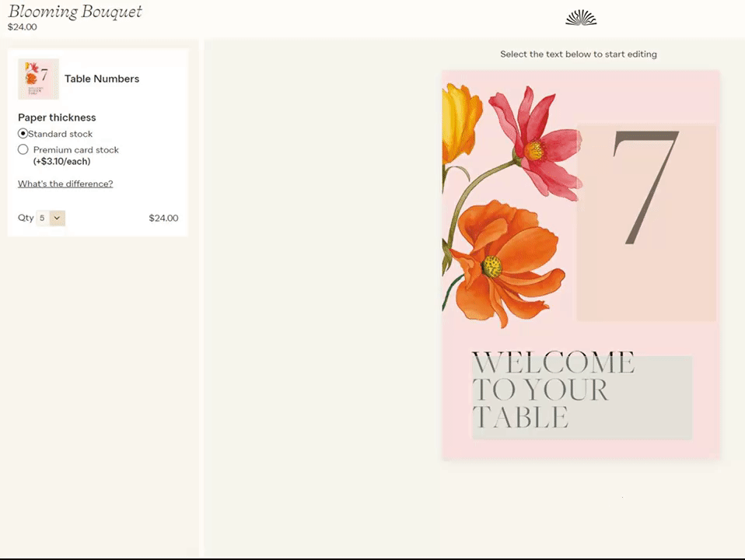The image size is (745, 560).
Task: Select Premium card stock option
Action: [x=23, y=149]
